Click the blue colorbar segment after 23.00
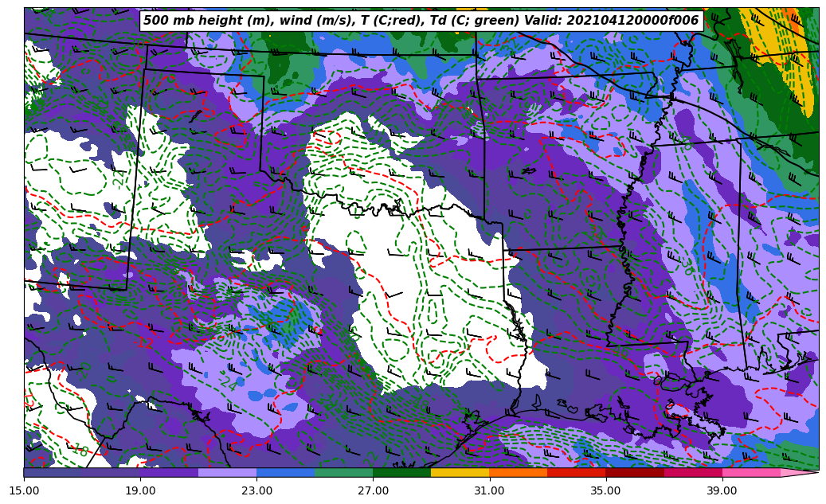826x504 pixels. (x=285, y=472)
